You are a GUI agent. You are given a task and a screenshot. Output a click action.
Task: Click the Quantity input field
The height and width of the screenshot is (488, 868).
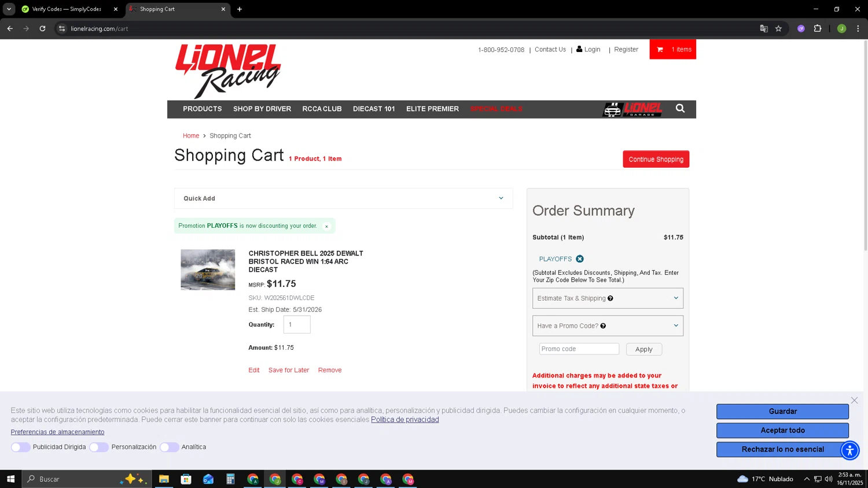pyautogui.click(x=297, y=324)
